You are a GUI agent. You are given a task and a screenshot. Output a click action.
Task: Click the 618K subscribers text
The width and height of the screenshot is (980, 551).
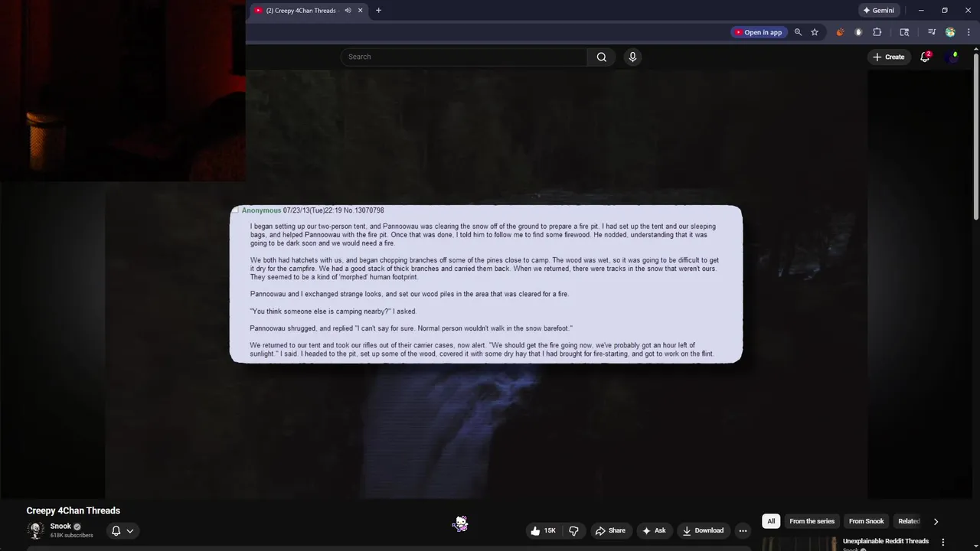(x=71, y=536)
